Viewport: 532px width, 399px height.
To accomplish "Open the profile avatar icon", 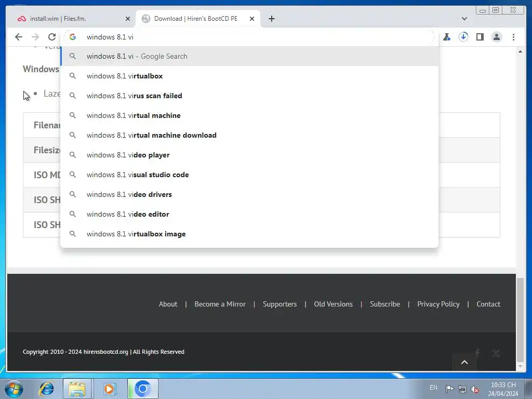I will click(496, 37).
